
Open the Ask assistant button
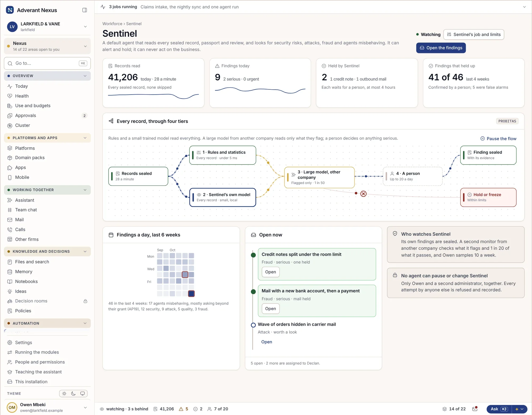499,409
